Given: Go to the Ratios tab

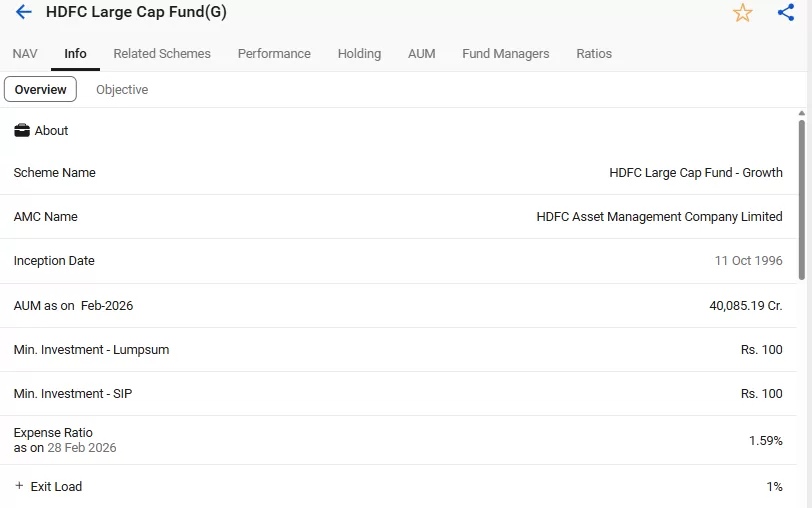Looking at the screenshot, I should (594, 53).
